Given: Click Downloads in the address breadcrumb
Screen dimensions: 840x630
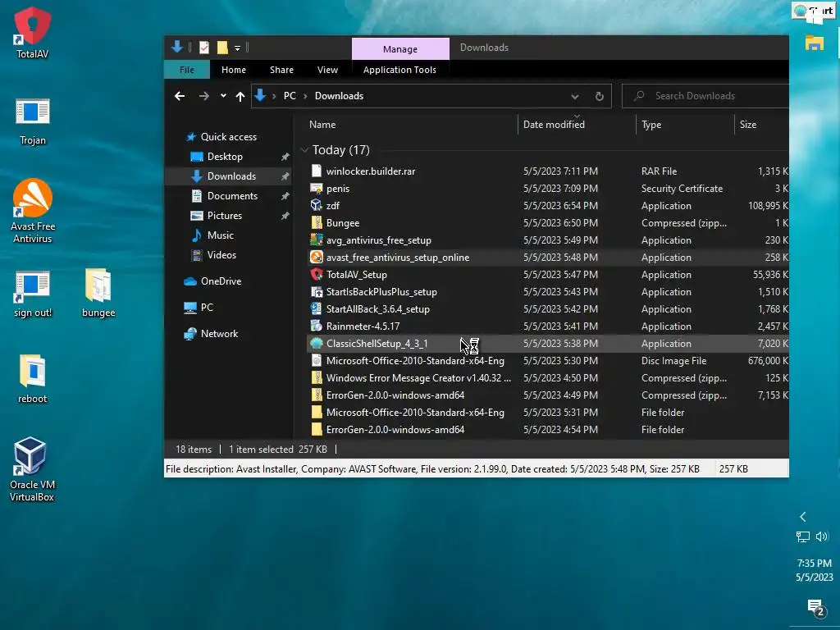Looking at the screenshot, I should coord(339,96).
